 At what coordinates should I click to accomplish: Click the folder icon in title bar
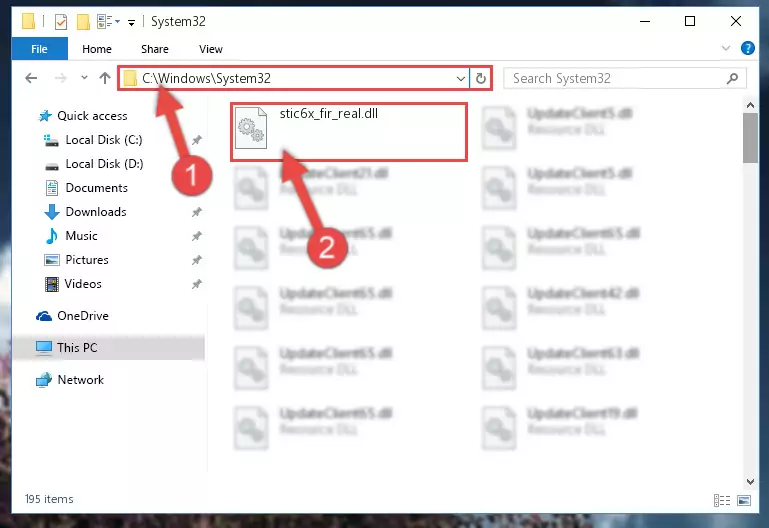point(28,22)
